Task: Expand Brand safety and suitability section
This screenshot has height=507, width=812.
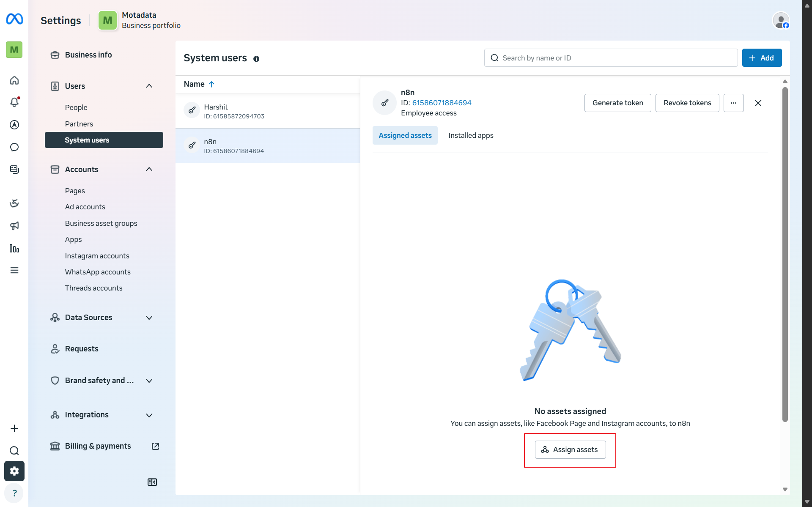Action: pos(149,381)
